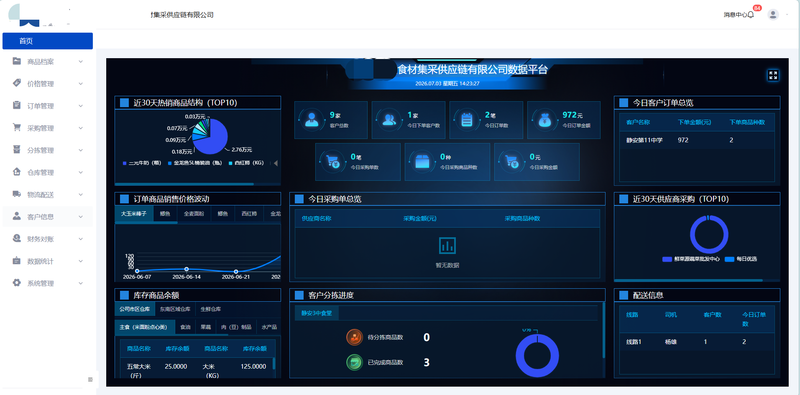
Task: Click the 订单管理 clipboard icon
Action: pyautogui.click(x=17, y=106)
